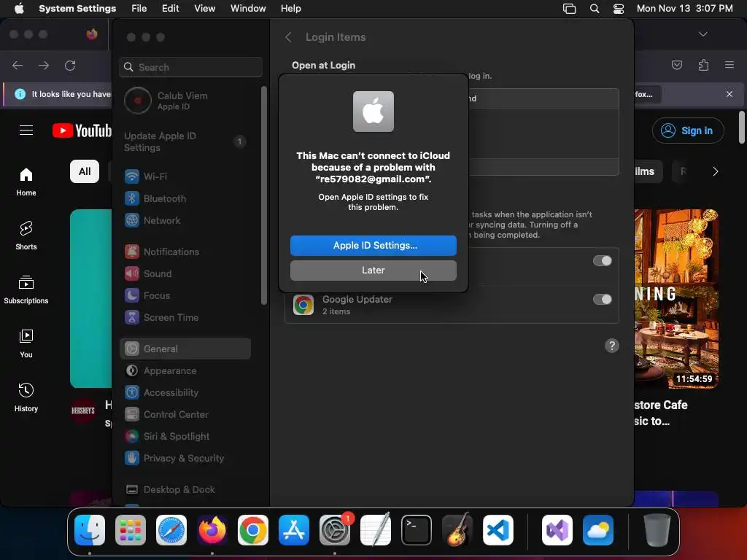
Task: Open Spotlight search in menu bar
Action: (594, 9)
